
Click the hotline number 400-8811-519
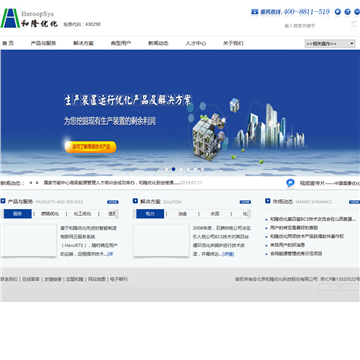(307, 12)
